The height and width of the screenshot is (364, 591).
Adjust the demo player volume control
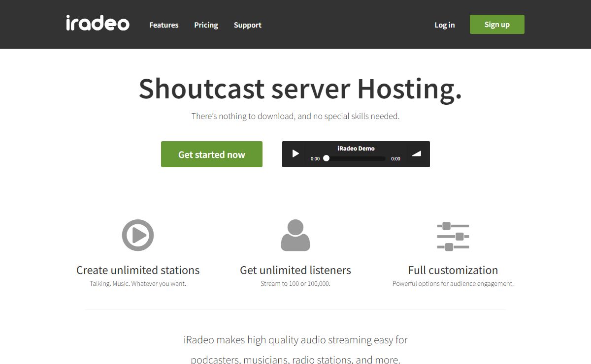[x=417, y=154]
